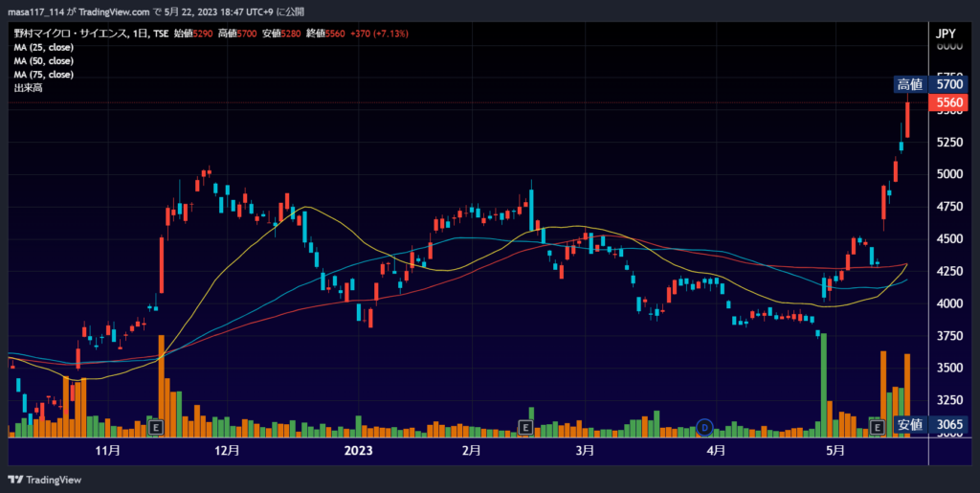Click the 始値5290 open value in header
Image resolution: width=980 pixels, height=493 pixels.
pos(193,34)
